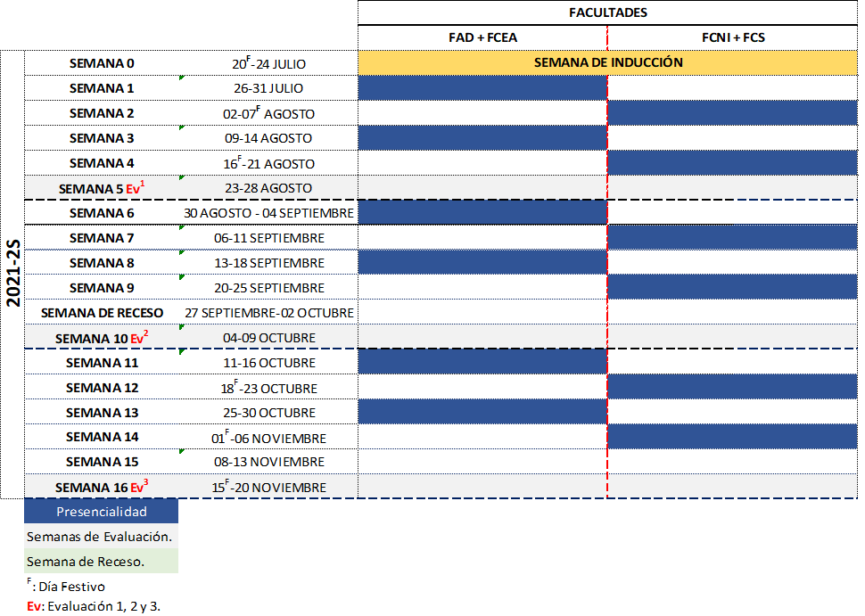Click blue FAD + FCEA cell for SEMANA 1

tap(482, 88)
